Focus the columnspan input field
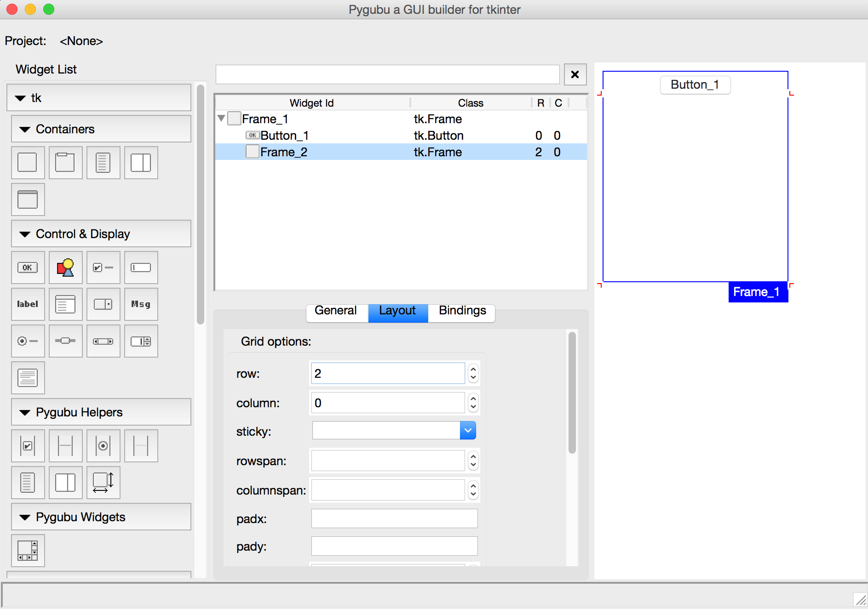The height and width of the screenshot is (609, 868). 388,490
